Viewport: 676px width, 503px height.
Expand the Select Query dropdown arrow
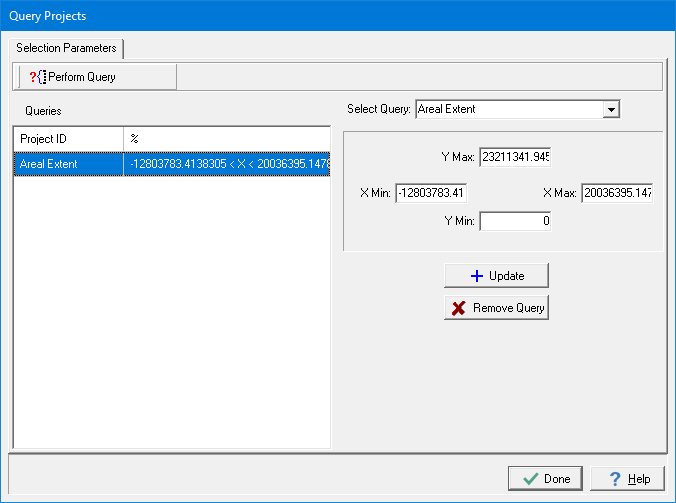[611, 109]
